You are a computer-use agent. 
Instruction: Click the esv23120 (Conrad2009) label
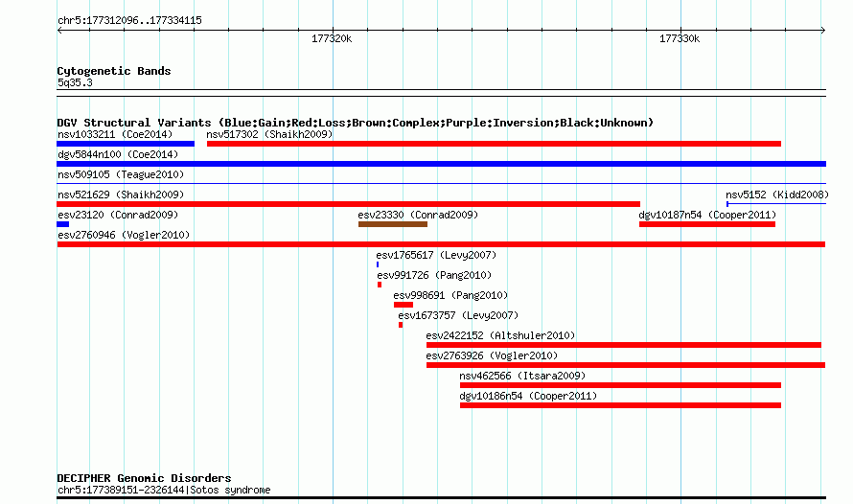[118, 215]
